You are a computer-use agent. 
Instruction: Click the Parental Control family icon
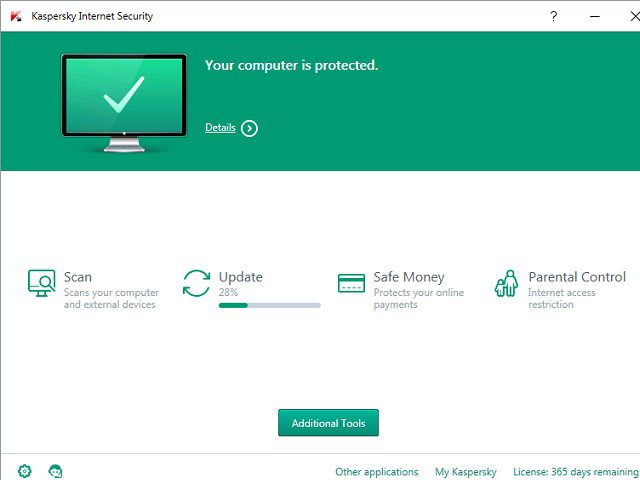tap(506, 283)
